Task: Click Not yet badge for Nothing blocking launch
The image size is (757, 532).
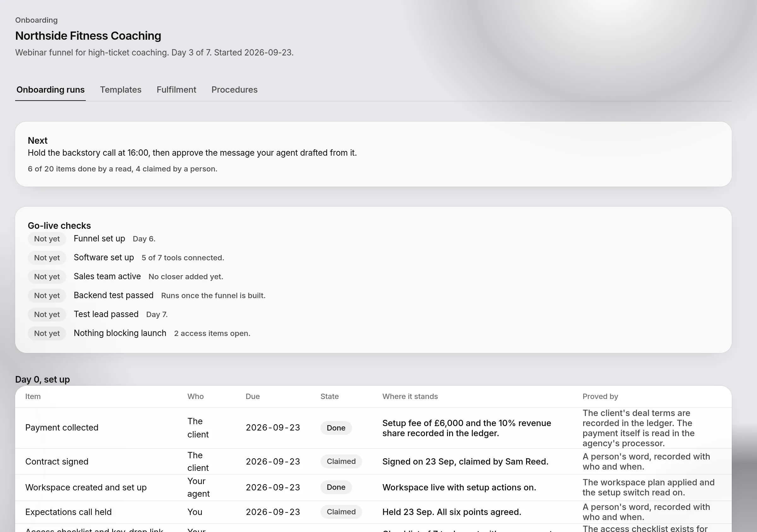Action: (47, 333)
